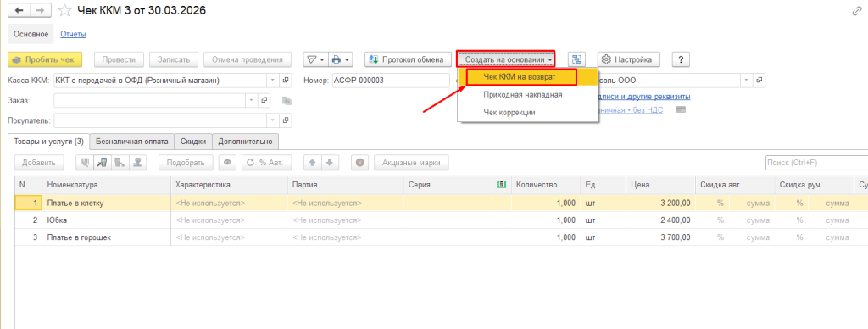Open Касса ККМ item via open icon
The width and height of the screenshot is (868, 329).
(287, 81)
